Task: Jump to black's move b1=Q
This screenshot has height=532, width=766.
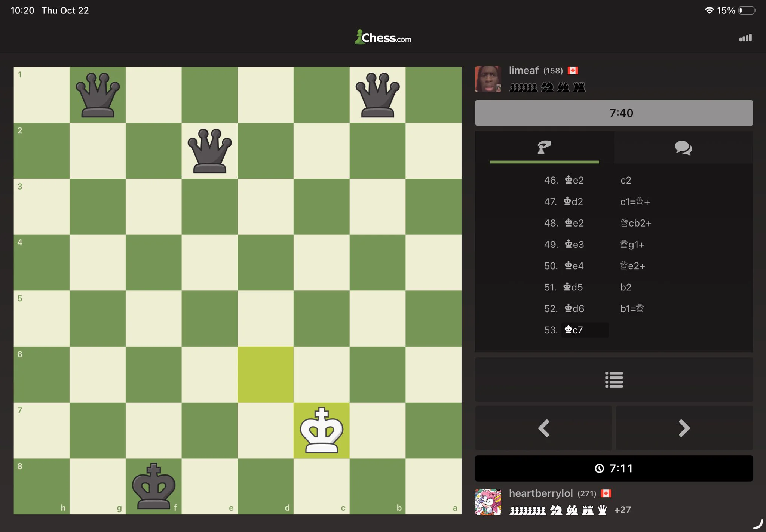Action: pos(632,309)
